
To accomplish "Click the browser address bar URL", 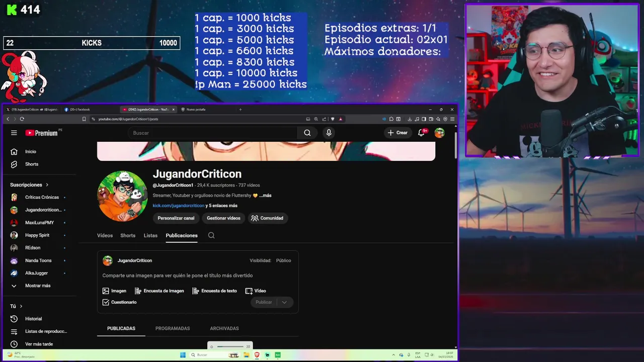I will (x=128, y=119).
